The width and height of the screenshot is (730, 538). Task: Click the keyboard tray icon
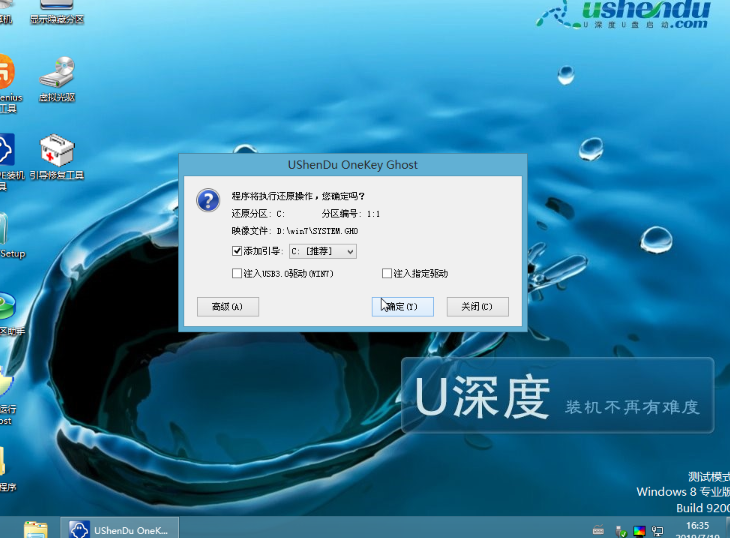pyautogui.click(x=598, y=531)
